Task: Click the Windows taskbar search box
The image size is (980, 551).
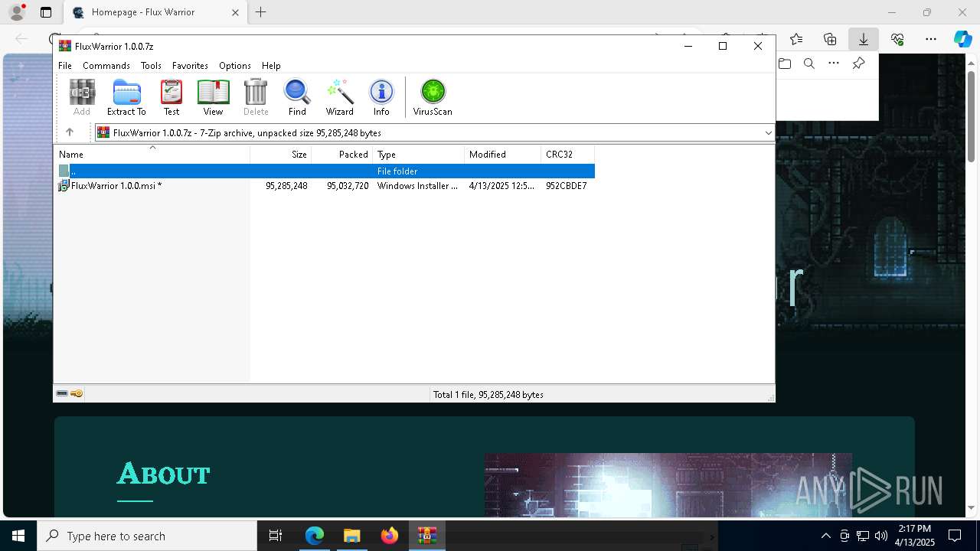Action: pos(147,536)
